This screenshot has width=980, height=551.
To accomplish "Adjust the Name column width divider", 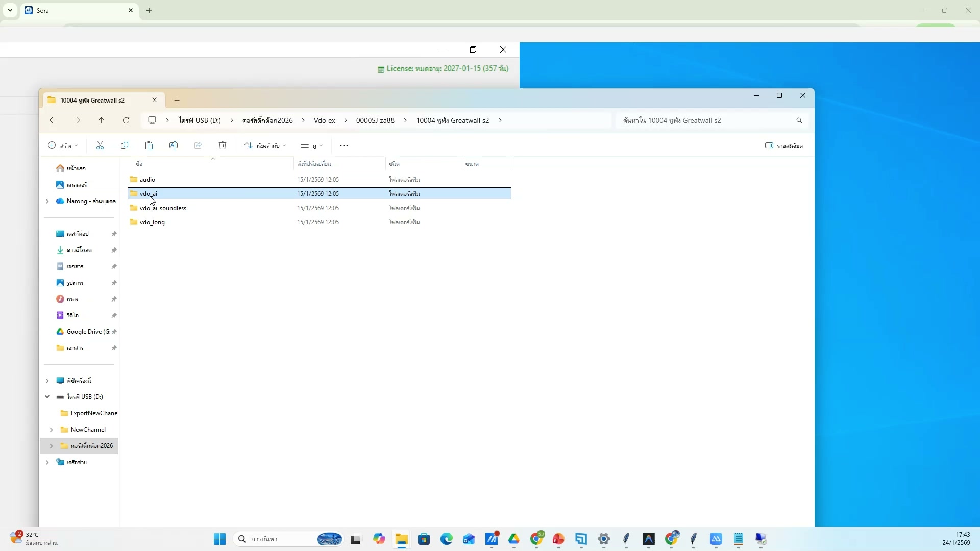I will pyautogui.click(x=293, y=164).
